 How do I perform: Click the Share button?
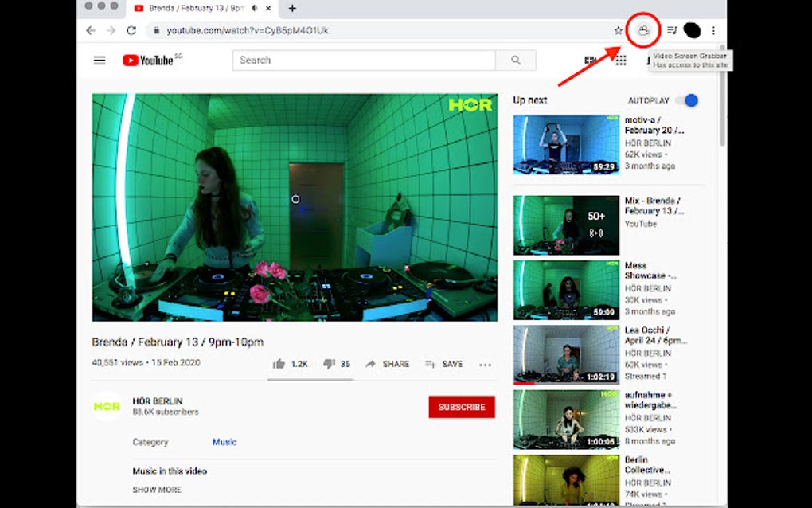click(388, 364)
